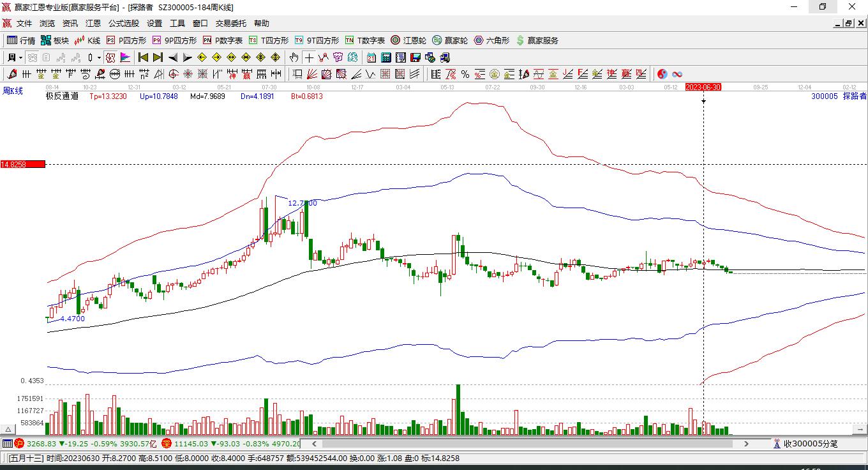Switch to the K线 candlestick chart

(87, 40)
